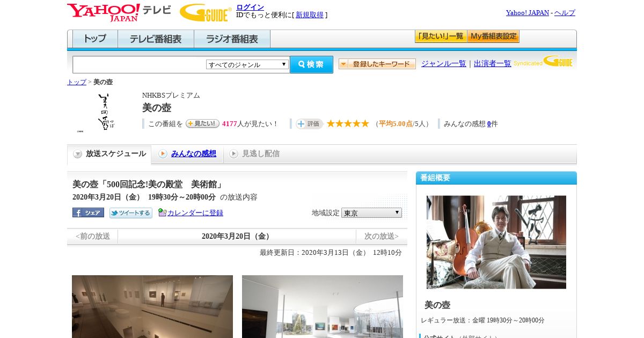644x338 pixels.
Task: Click the dark museum gallery thumbnail
Action: (152, 306)
